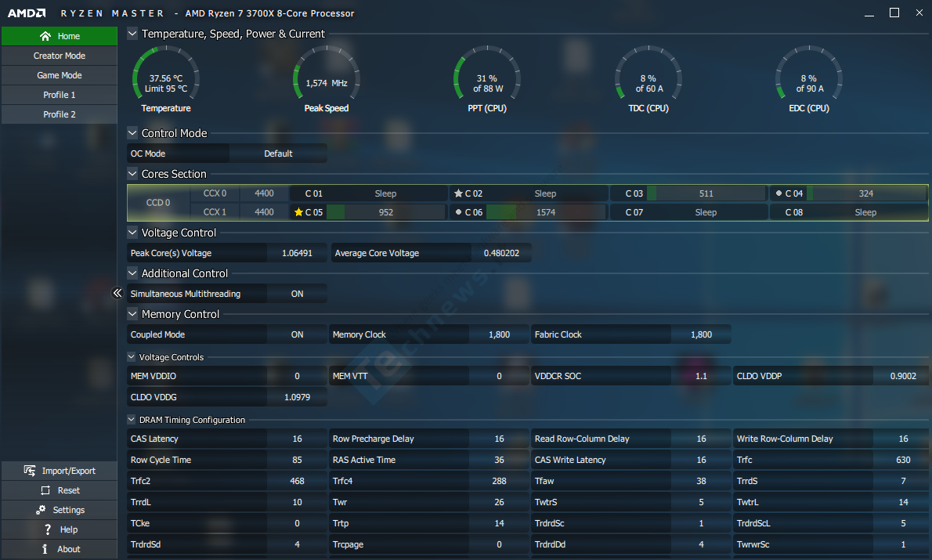This screenshot has width=932, height=560.
Task: Click core C 06 speed bar showing 1574
Action: pos(546,212)
